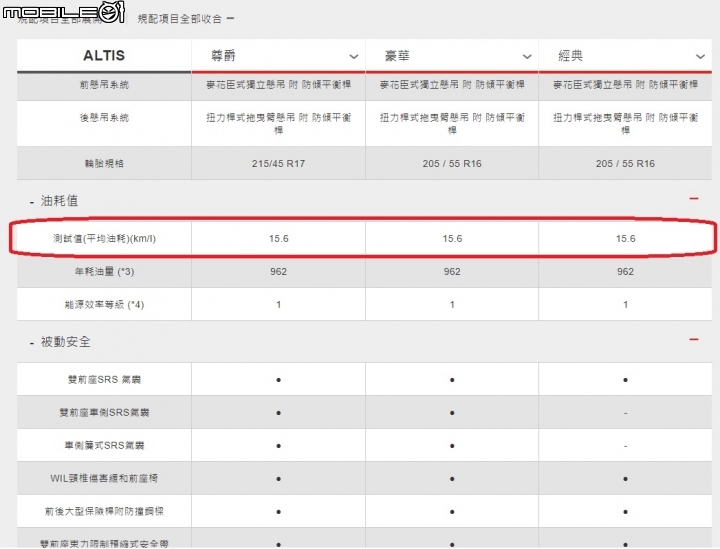720x549 pixels.
Task: Click 尊爵 front suspension description
Action: tap(278, 85)
